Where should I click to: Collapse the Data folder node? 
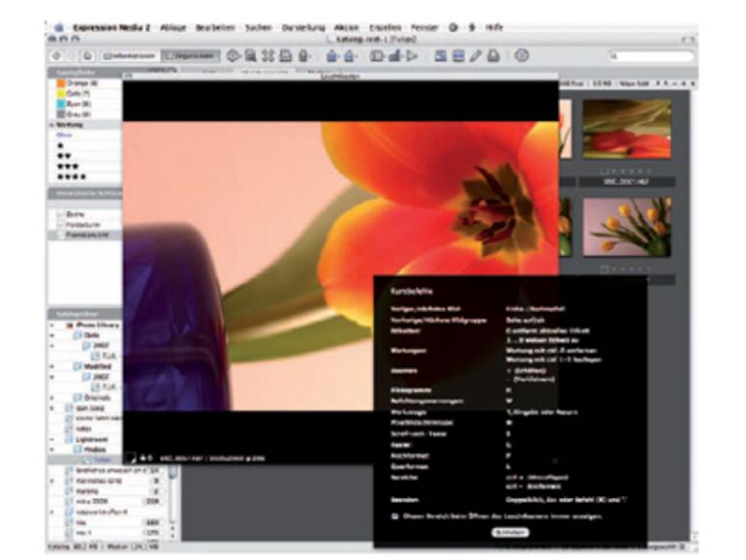[52, 335]
